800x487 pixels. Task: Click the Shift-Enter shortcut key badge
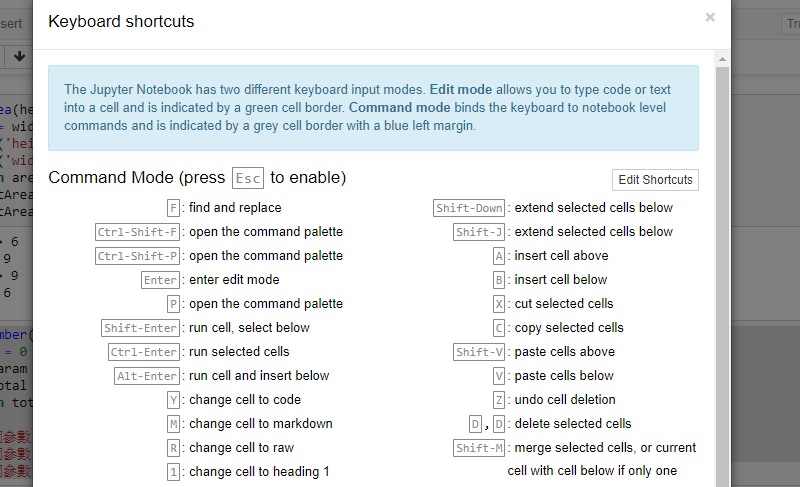tap(141, 328)
